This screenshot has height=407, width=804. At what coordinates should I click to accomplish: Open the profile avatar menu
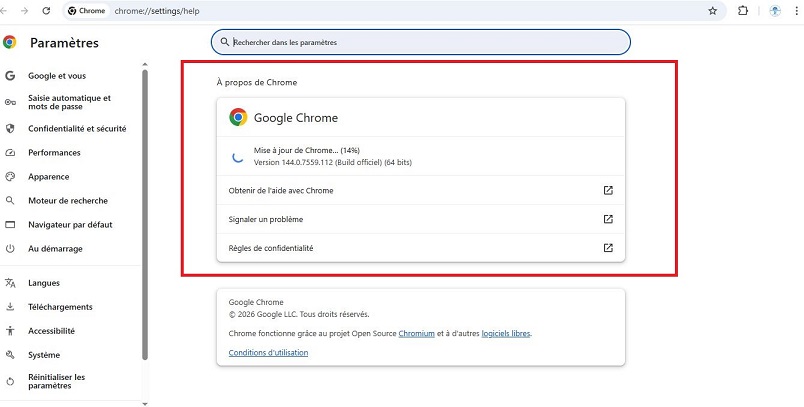[x=775, y=11]
